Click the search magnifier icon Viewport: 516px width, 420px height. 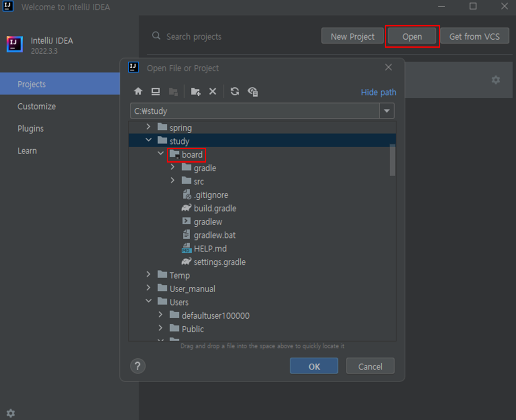tap(156, 36)
